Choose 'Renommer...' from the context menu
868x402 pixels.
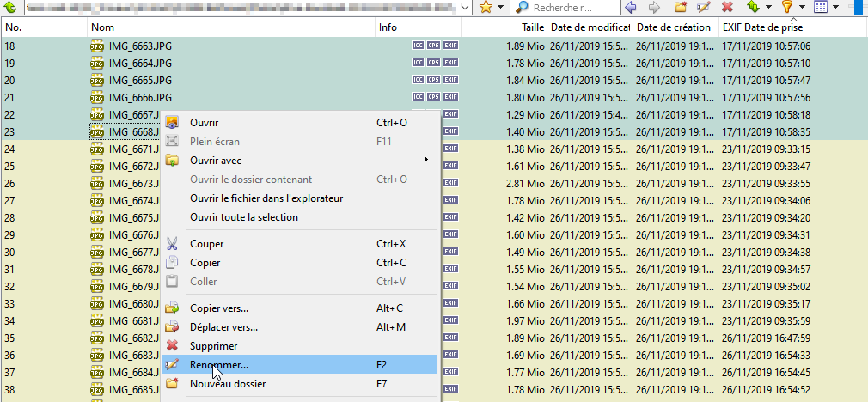[x=219, y=364]
